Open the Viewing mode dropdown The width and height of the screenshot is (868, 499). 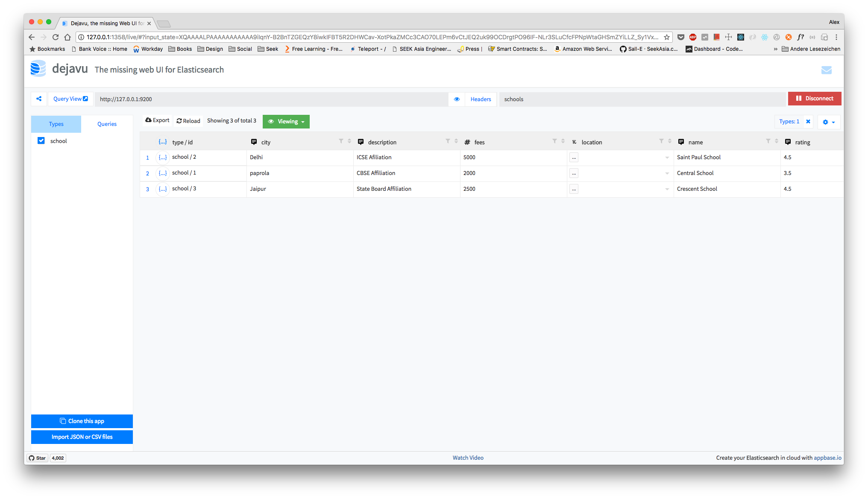pos(286,122)
